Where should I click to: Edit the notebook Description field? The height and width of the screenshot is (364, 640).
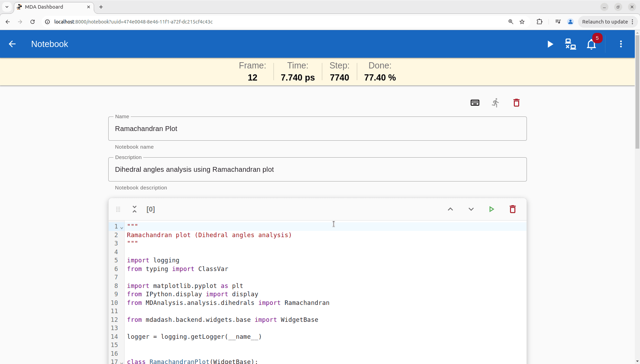point(317,169)
